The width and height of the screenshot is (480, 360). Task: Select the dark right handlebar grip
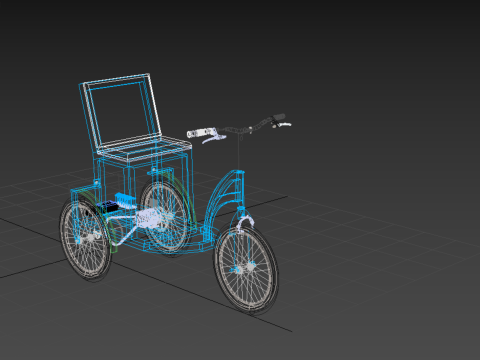point(279,117)
